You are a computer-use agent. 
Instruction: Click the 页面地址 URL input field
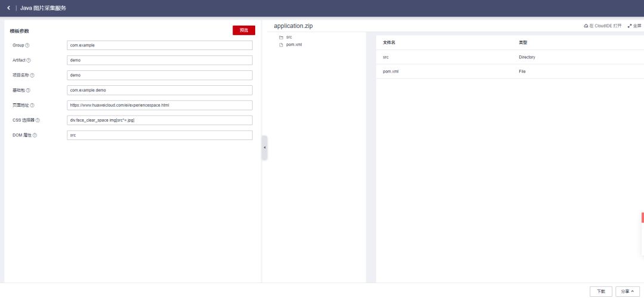(x=160, y=105)
